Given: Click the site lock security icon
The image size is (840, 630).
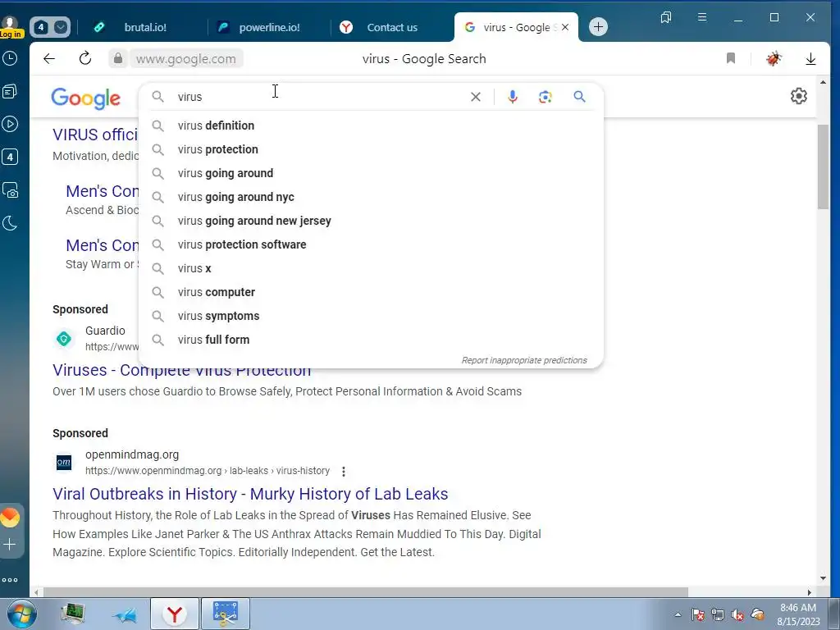Looking at the screenshot, I should (118, 58).
